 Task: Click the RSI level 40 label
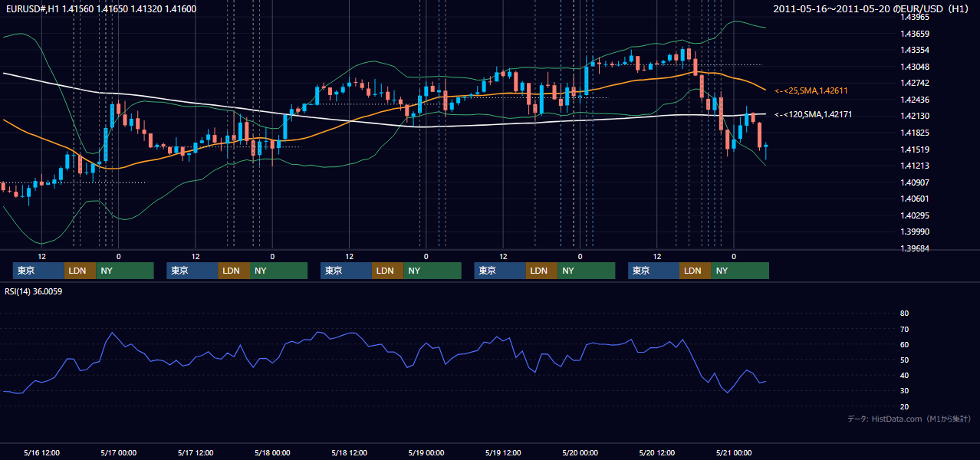pos(904,375)
